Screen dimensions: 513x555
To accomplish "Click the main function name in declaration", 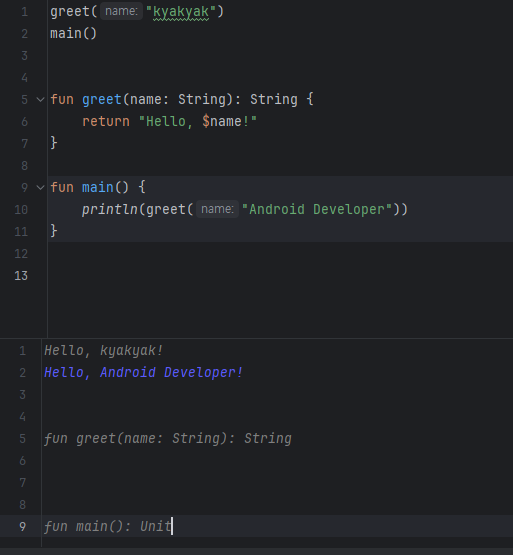I will tap(98, 187).
